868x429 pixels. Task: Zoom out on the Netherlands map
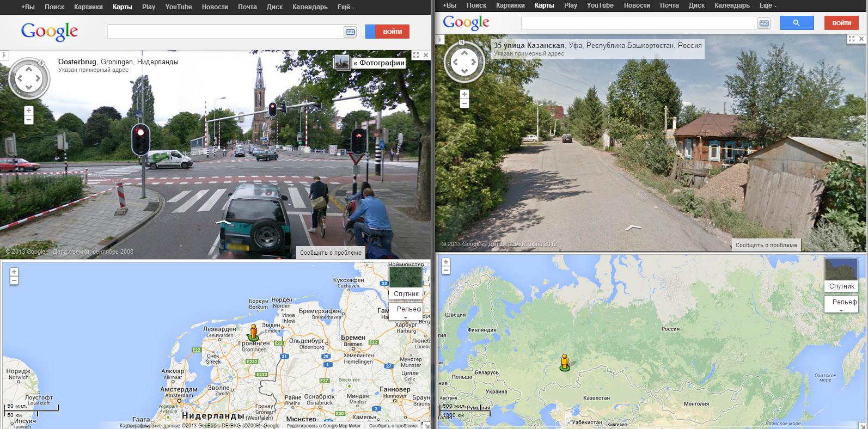[x=14, y=280]
